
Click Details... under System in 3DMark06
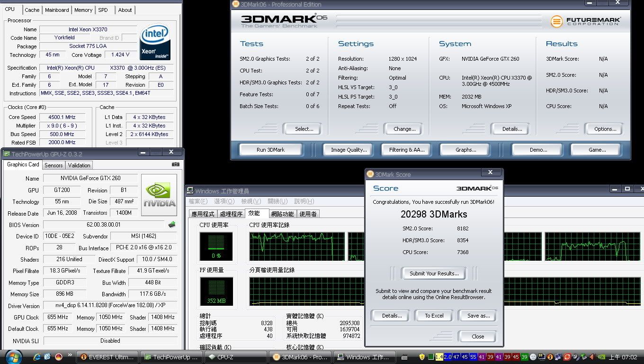click(510, 129)
